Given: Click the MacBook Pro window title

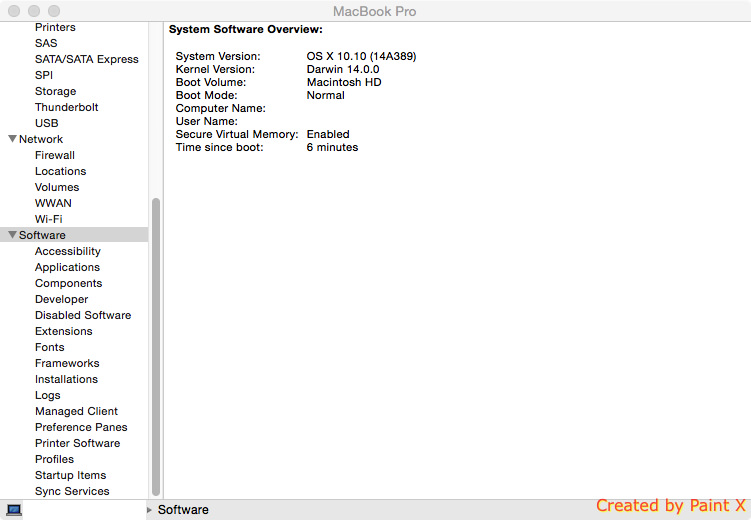Looking at the screenshot, I should [x=375, y=11].
